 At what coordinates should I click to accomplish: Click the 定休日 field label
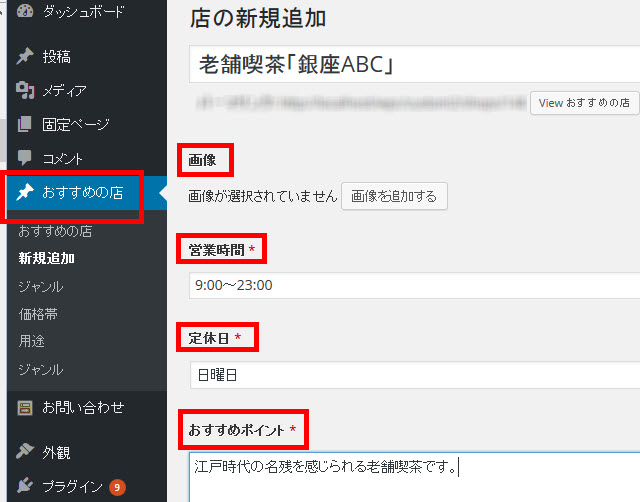(209, 338)
